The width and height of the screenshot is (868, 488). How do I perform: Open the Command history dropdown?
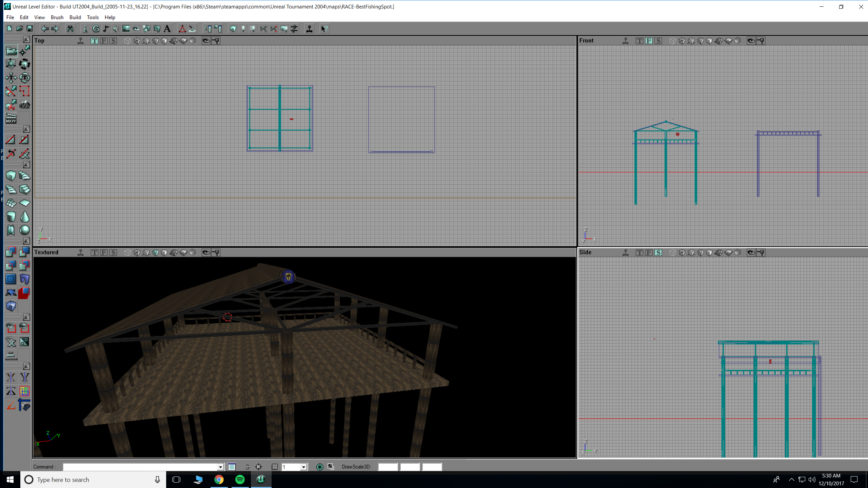[x=220, y=467]
